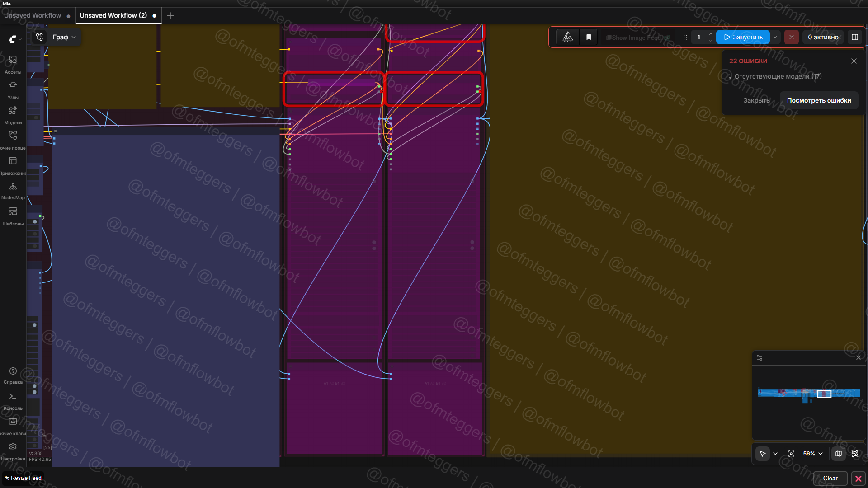Toggle the minimap display button
This screenshot has height=488, width=868.
point(839,454)
